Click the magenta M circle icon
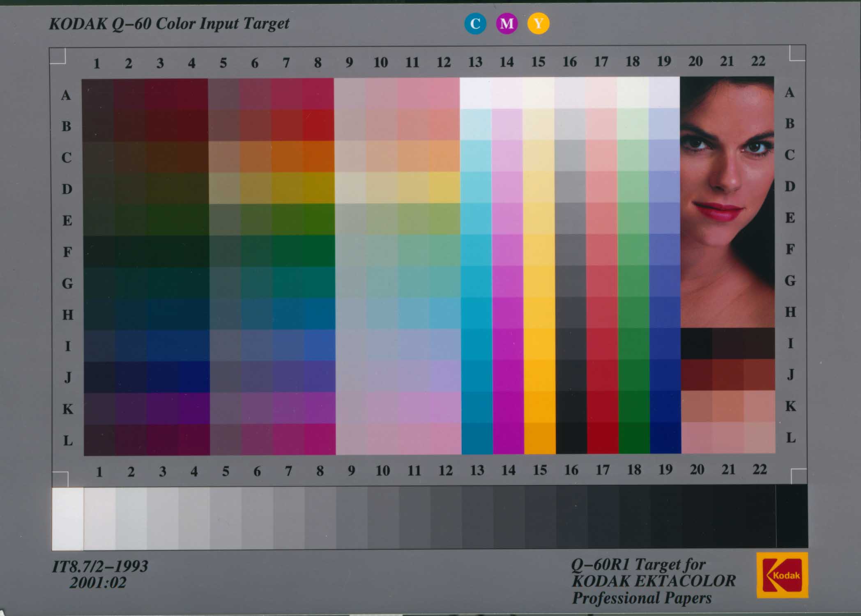The image size is (861, 616). click(x=506, y=23)
